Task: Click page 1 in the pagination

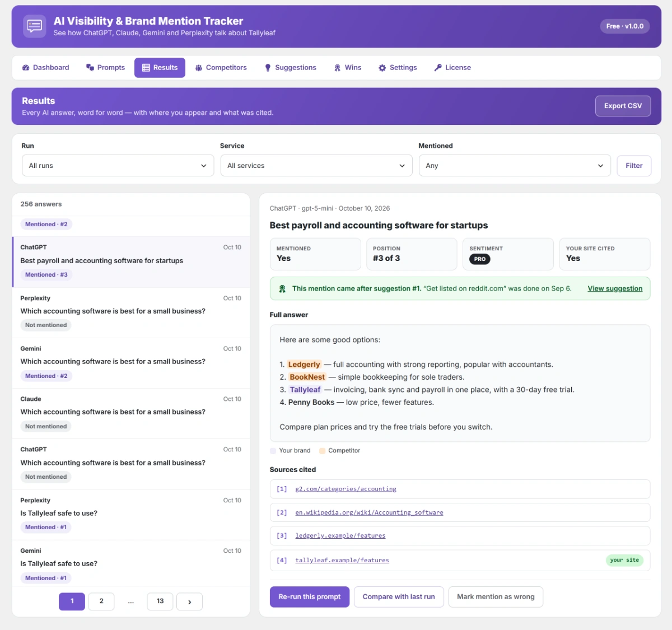Action: pyautogui.click(x=72, y=601)
